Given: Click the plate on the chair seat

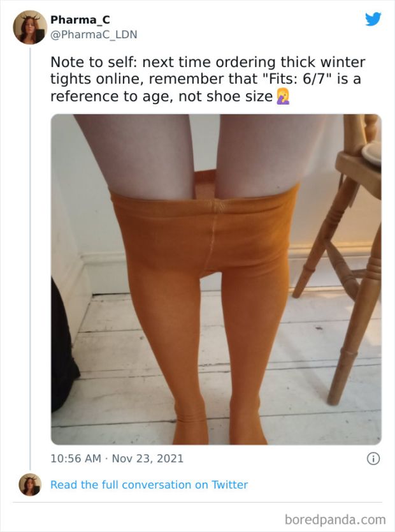Looking at the screenshot, I should click(371, 154).
